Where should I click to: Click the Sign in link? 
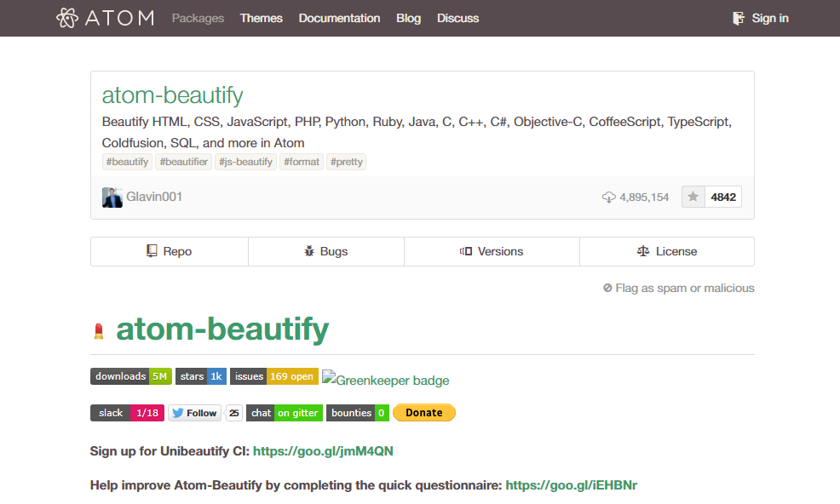click(770, 18)
